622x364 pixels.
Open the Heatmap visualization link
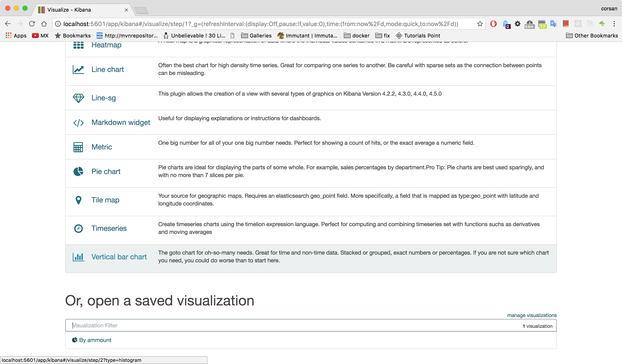tap(106, 45)
